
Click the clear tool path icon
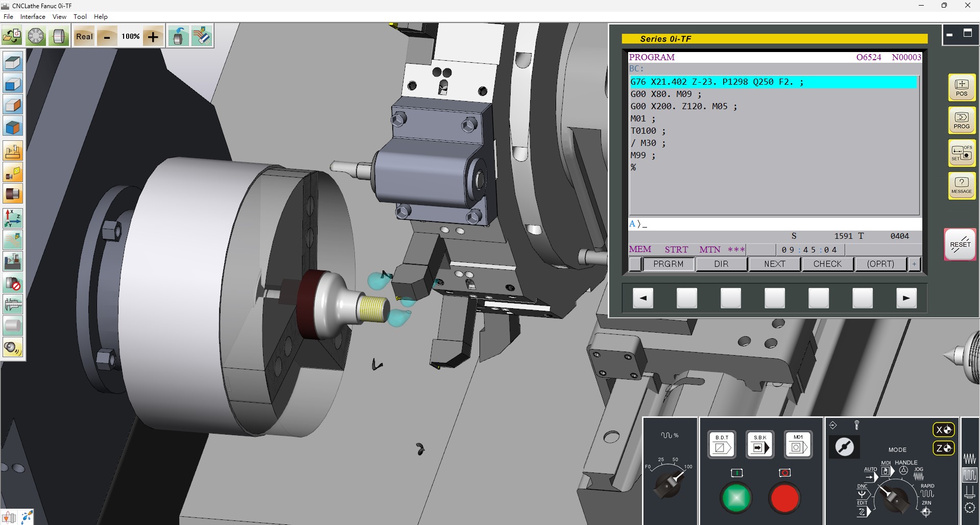[202, 36]
